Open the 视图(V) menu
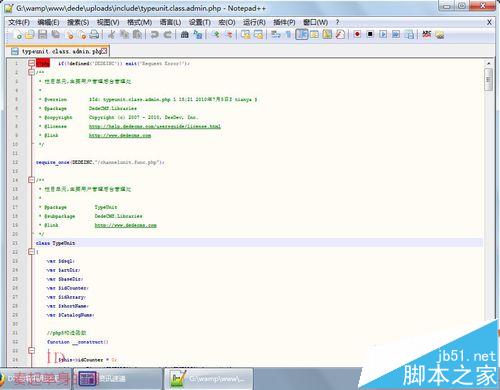The height and width of the screenshot is (390, 500). pyautogui.click(x=108, y=22)
